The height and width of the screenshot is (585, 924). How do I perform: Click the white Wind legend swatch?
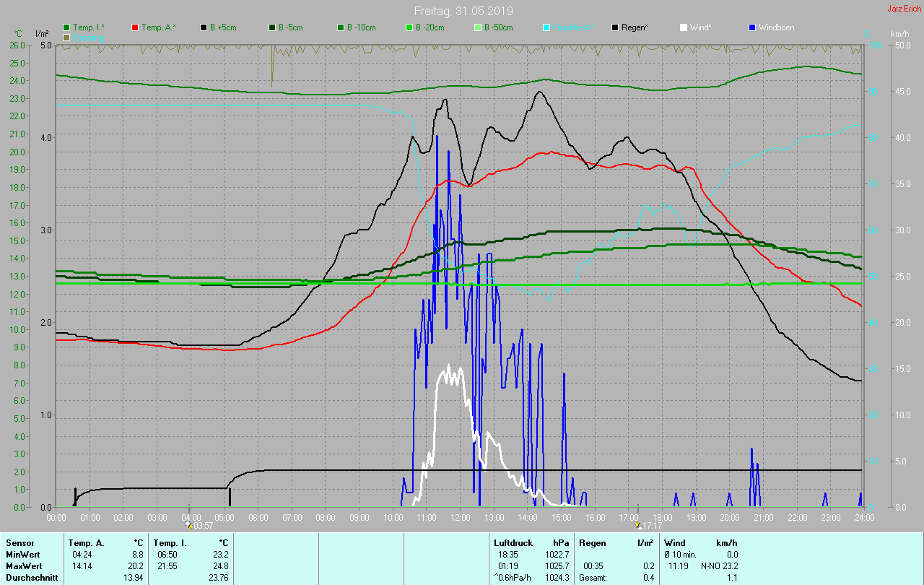click(x=684, y=27)
